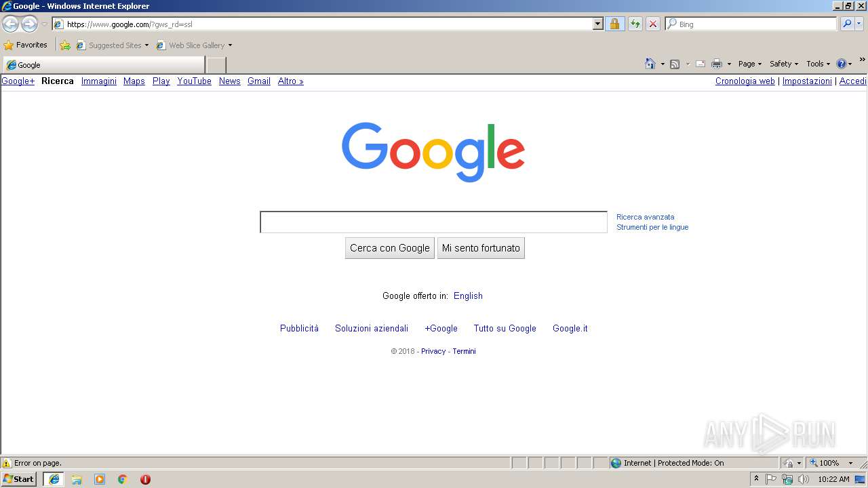Screen dimensions: 868x488
Task: Click the Error on page warning icon
Action: click(7, 464)
